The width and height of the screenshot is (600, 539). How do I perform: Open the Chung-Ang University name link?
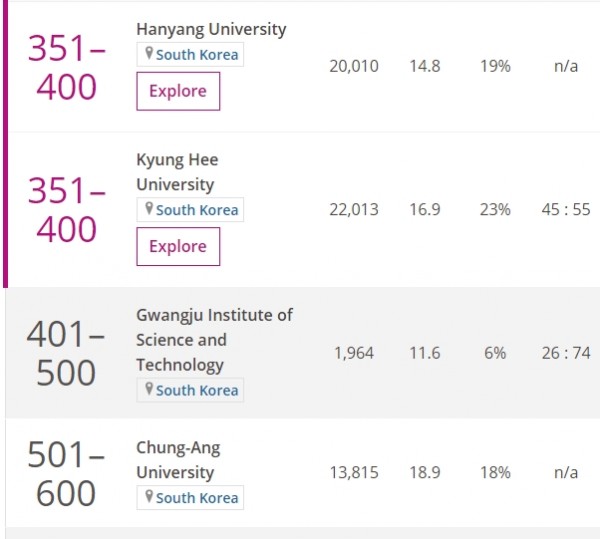[x=178, y=460]
